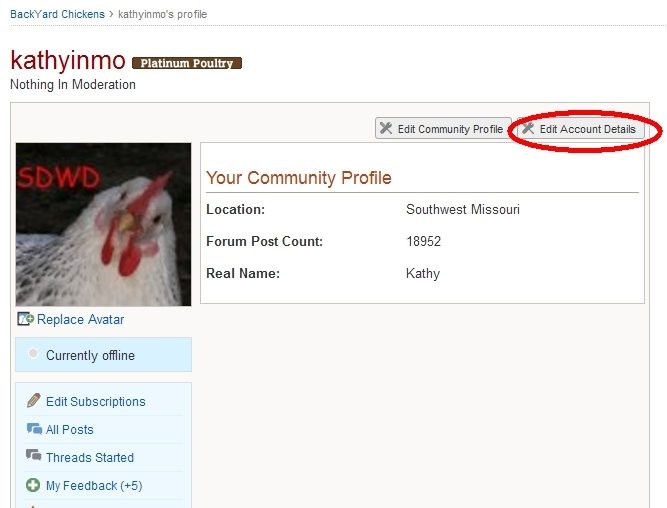Open the Edit Subscriptions link
The width and height of the screenshot is (667, 508).
pyautogui.click(x=95, y=401)
